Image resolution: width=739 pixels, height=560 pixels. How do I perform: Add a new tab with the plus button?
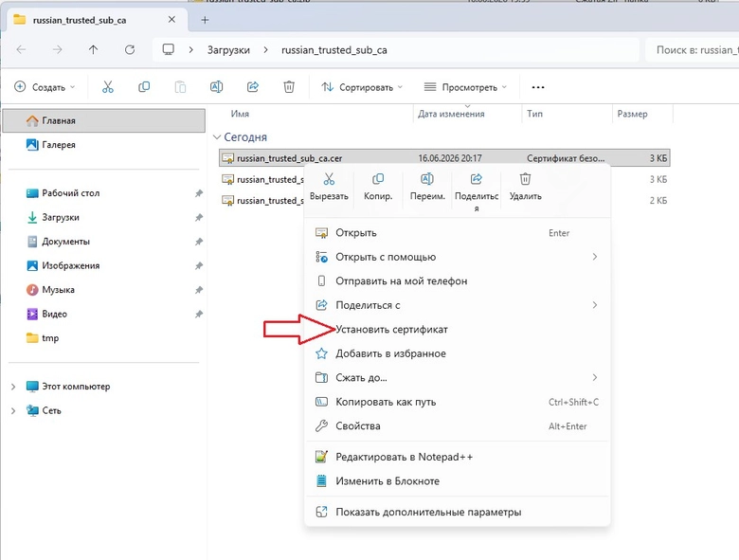205,20
